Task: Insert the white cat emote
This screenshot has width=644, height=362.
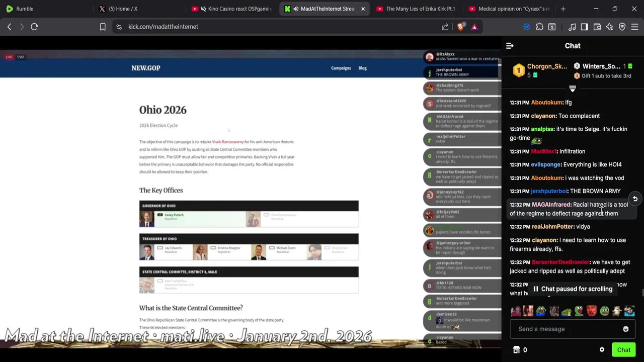Action: point(617,311)
